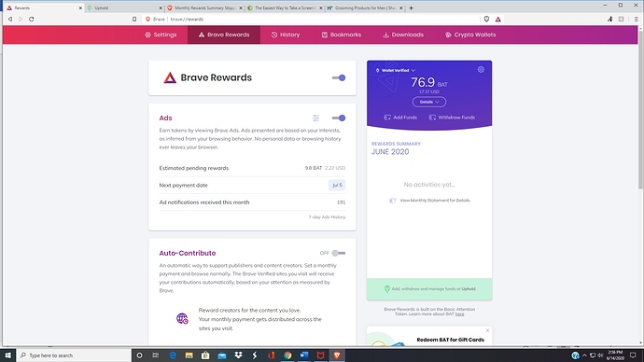Click Add Funds in wallet
Viewport: 644px width, 362px height.
click(400, 118)
